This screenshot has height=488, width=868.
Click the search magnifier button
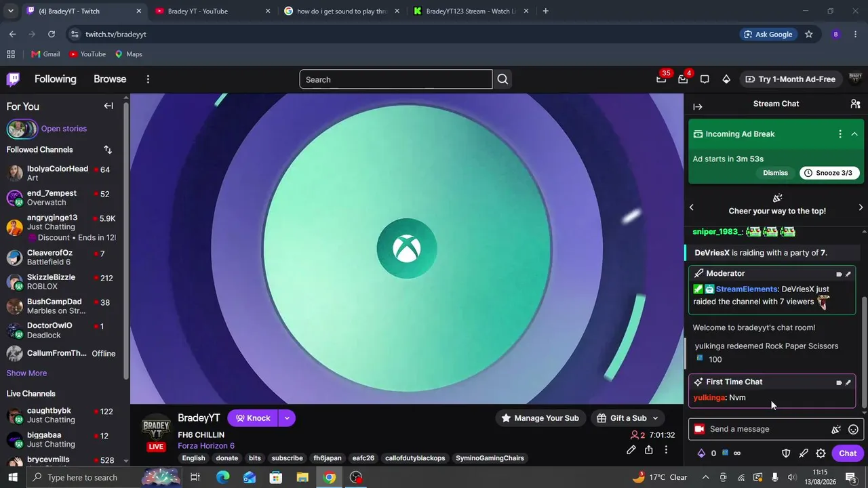[x=502, y=79]
